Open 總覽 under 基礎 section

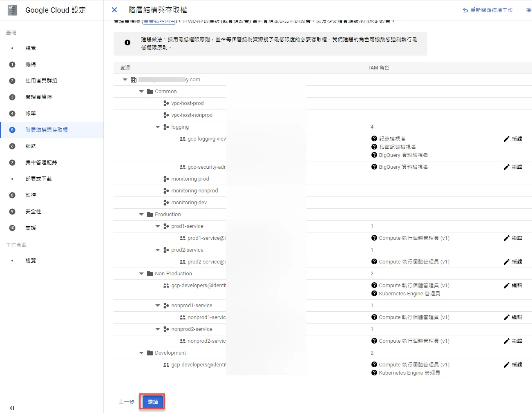point(31,48)
